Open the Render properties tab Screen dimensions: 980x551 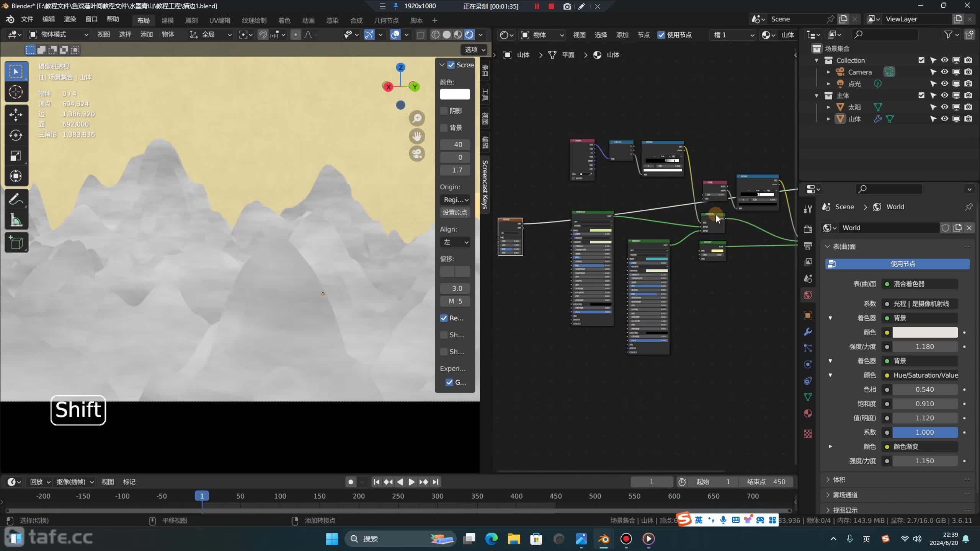pos(808,229)
